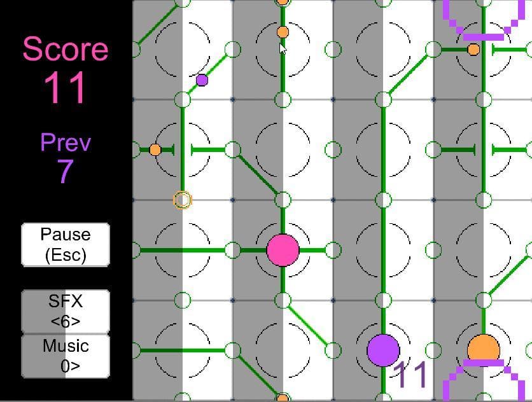Click the large orange ball near bottom right

[x=484, y=349]
